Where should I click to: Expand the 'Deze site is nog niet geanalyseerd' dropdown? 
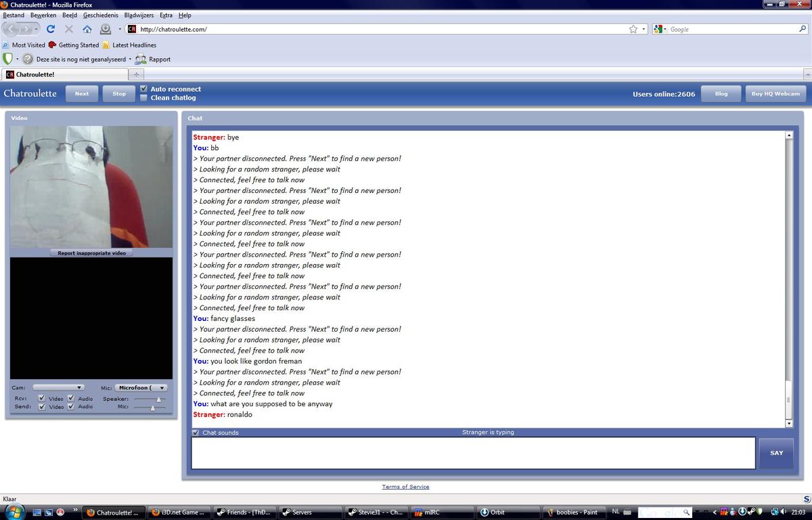tap(130, 59)
